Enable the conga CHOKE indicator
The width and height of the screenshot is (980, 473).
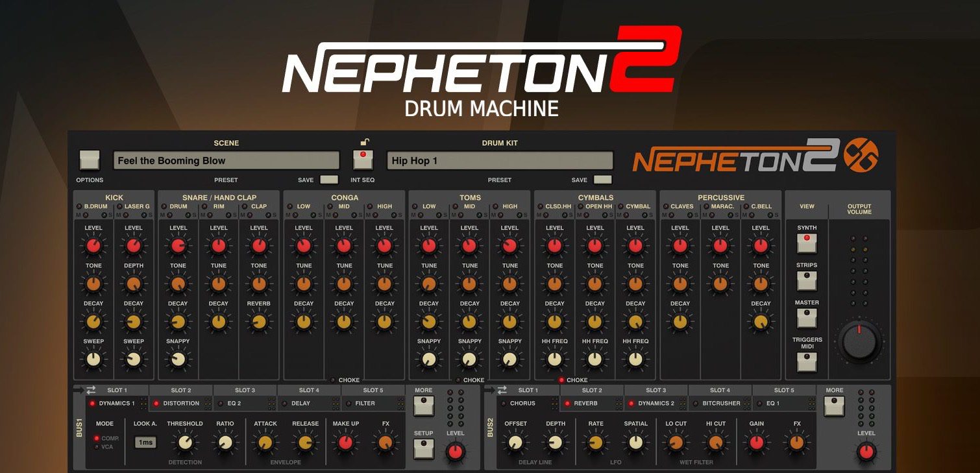(x=332, y=380)
